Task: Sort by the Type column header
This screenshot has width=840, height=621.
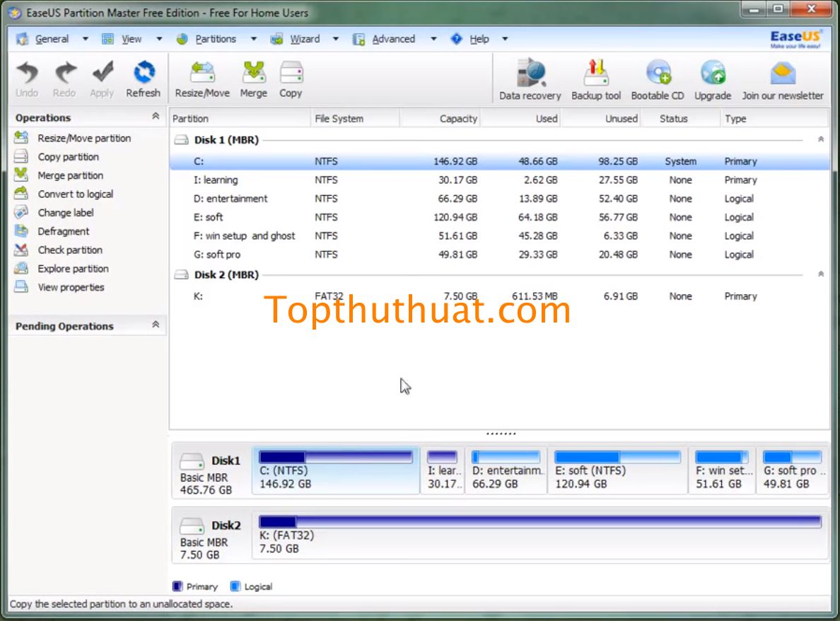Action: click(775, 118)
